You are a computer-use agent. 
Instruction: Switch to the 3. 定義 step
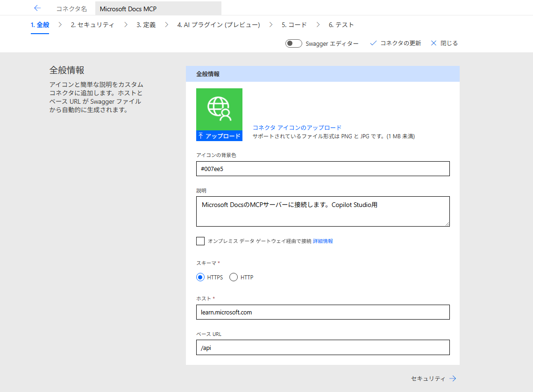pyautogui.click(x=146, y=25)
